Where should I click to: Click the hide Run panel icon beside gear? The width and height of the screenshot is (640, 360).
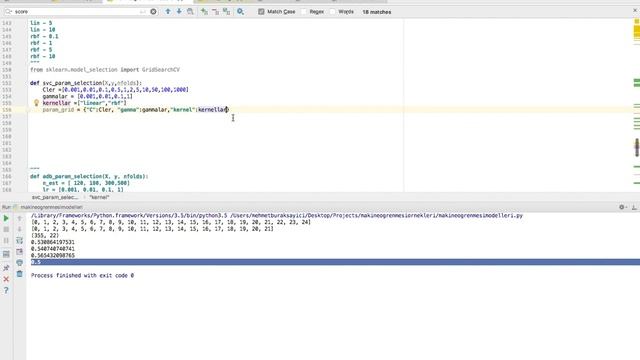coord(634,207)
